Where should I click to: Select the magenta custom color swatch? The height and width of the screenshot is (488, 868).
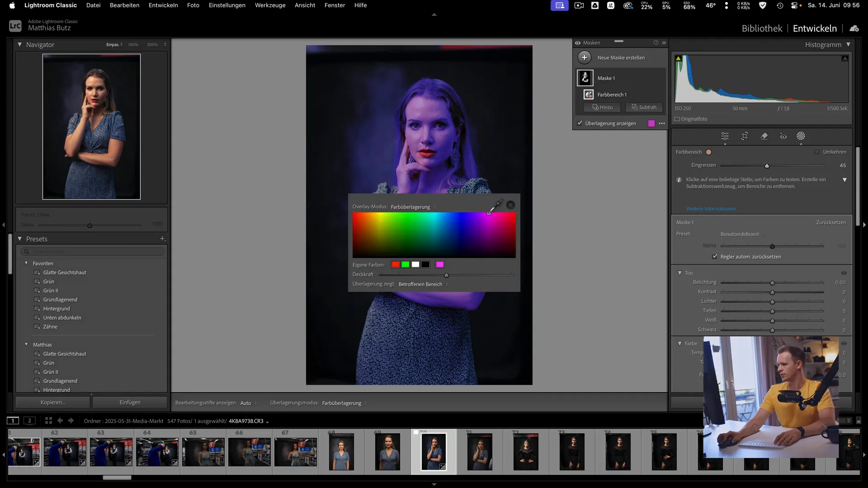(440, 264)
